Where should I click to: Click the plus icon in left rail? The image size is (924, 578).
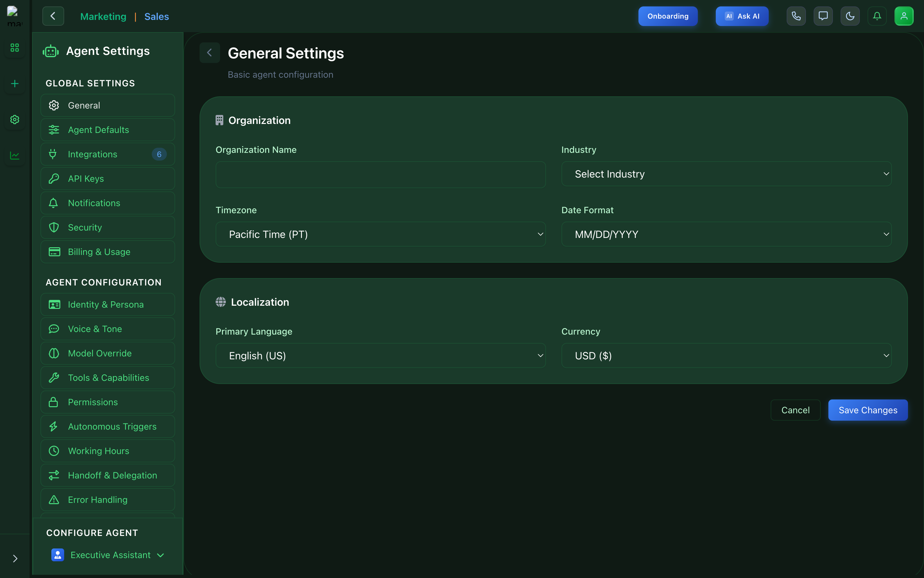click(x=14, y=84)
